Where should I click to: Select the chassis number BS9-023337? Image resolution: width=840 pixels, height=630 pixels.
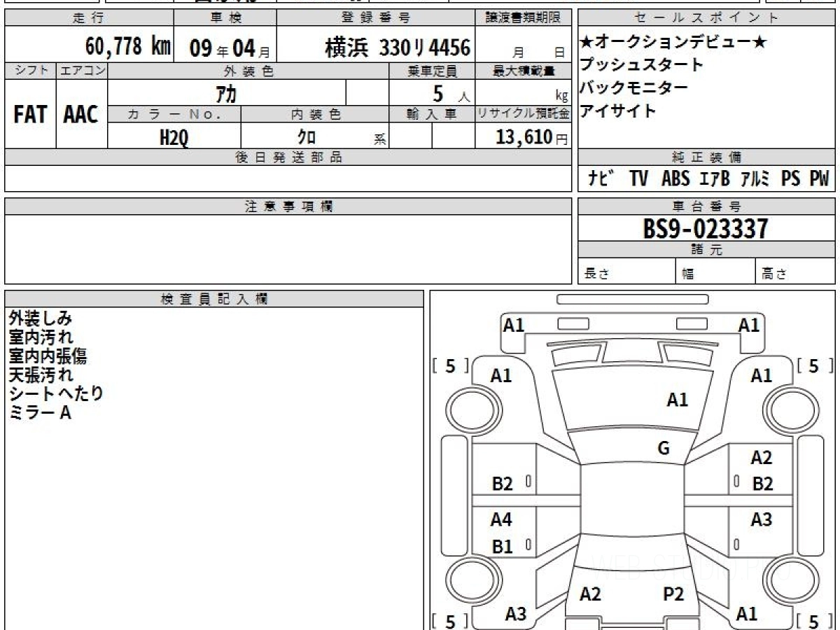706,228
